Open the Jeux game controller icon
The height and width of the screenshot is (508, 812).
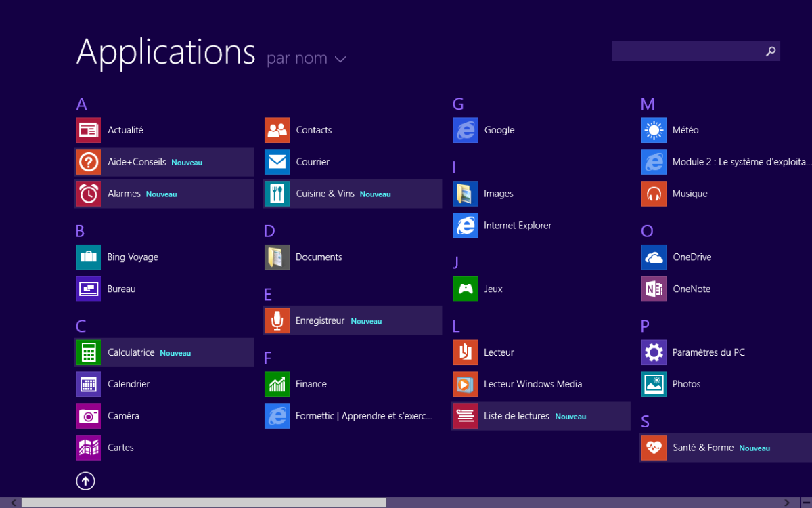466,289
